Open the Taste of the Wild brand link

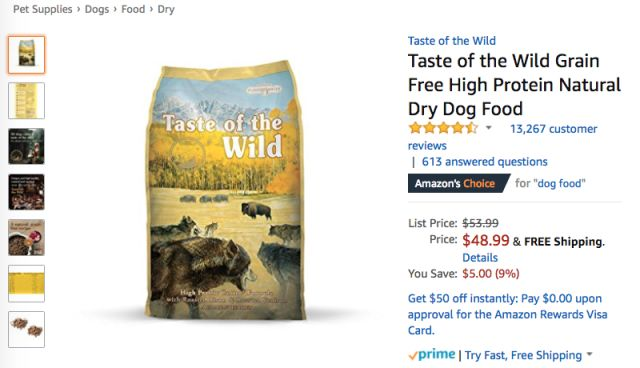click(x=452, y=41)
